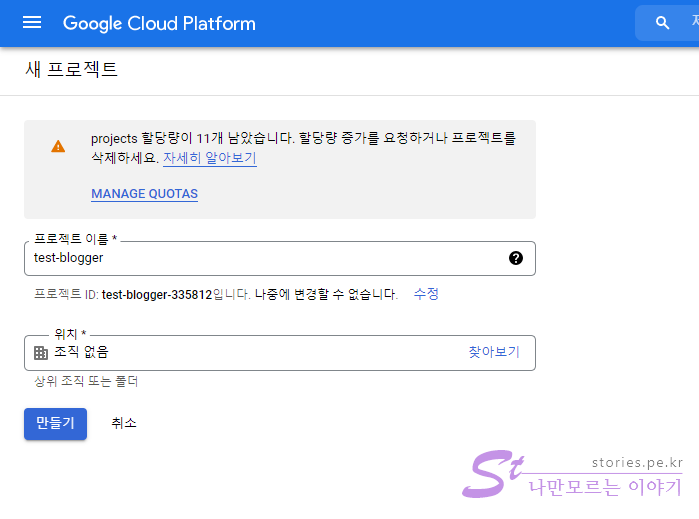Focus the project name field containing test-blogger
This screenshot has width=699, height=519.
tap(280, 259)
